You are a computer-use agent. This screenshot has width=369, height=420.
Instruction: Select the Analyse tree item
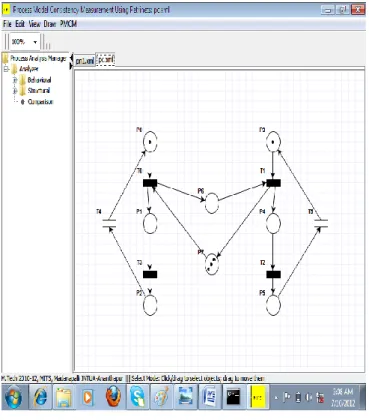tap(29, 69)
